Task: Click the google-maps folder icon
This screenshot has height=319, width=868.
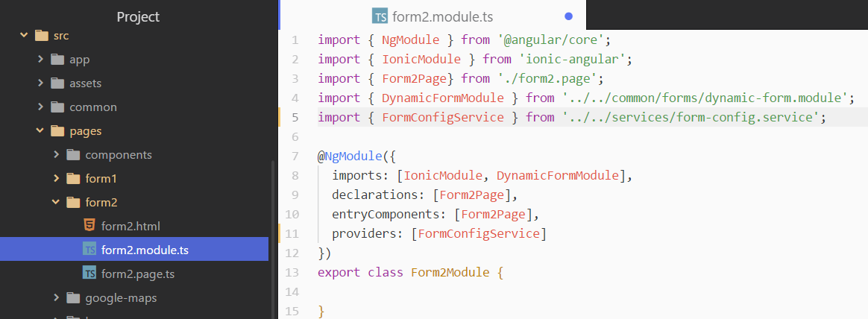Action: 73,298
